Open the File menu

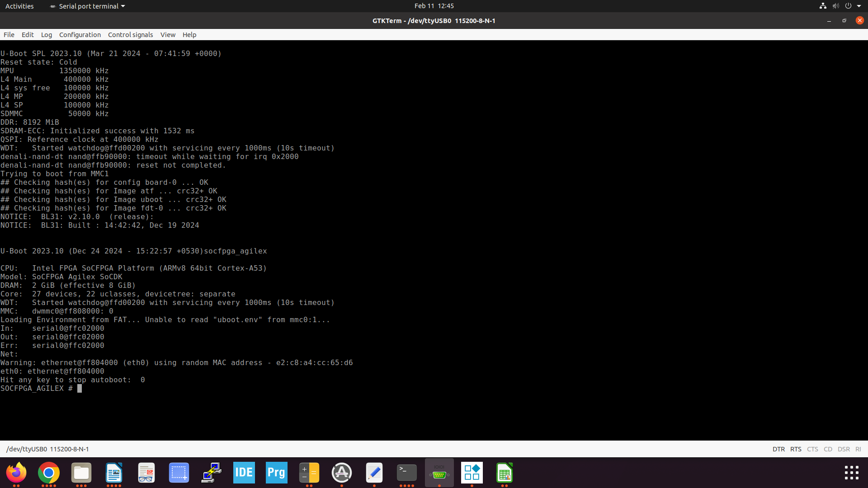(x=9, y=35)
